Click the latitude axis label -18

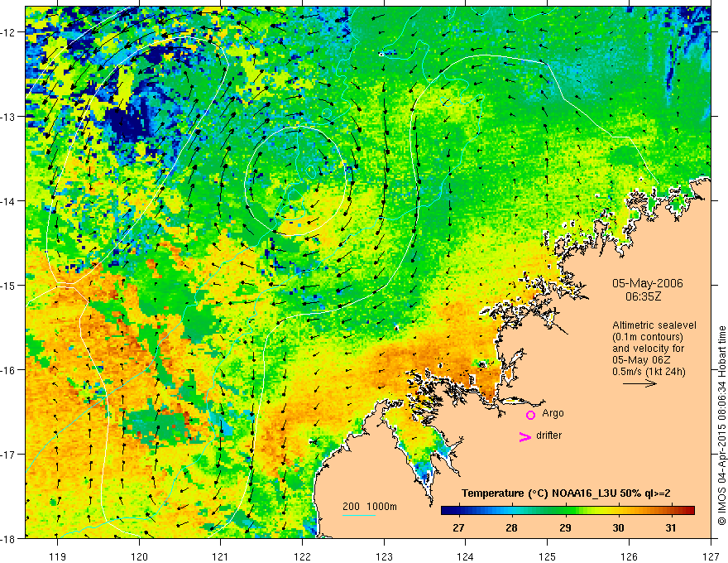click(9, 538)
